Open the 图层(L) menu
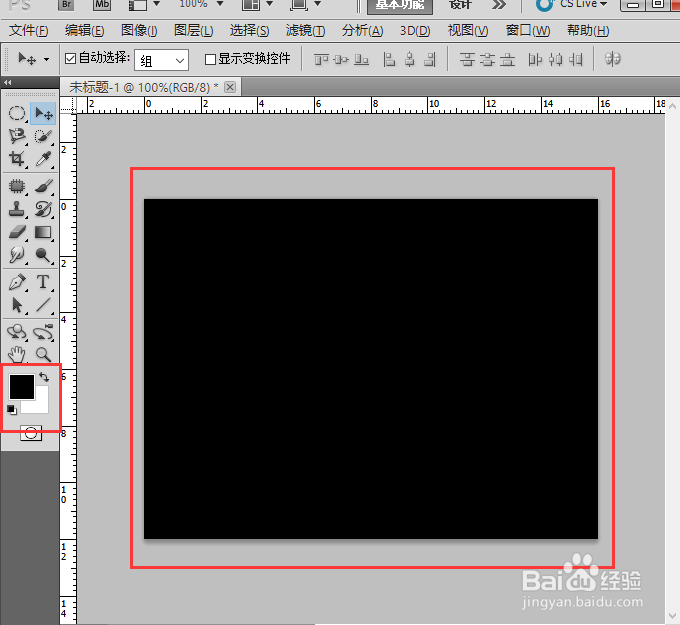The image size is (680, 625). click(193, 31)
